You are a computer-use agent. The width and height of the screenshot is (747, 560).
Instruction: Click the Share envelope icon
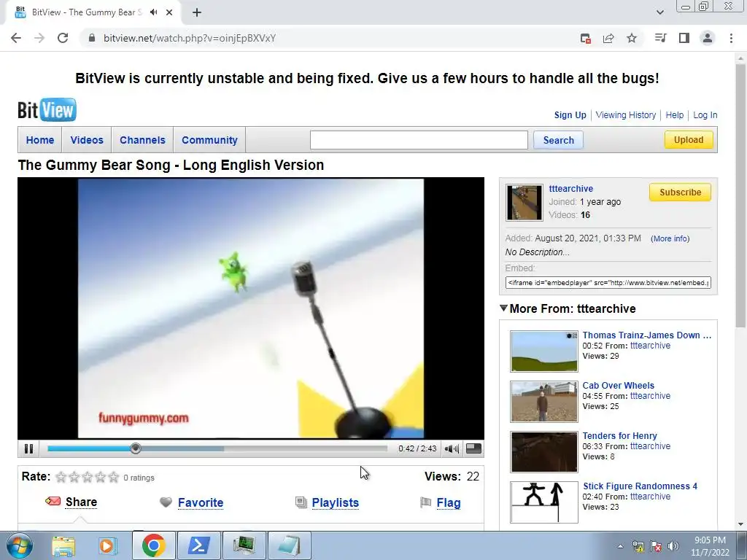pyautogui.click(x=53, y=502)
